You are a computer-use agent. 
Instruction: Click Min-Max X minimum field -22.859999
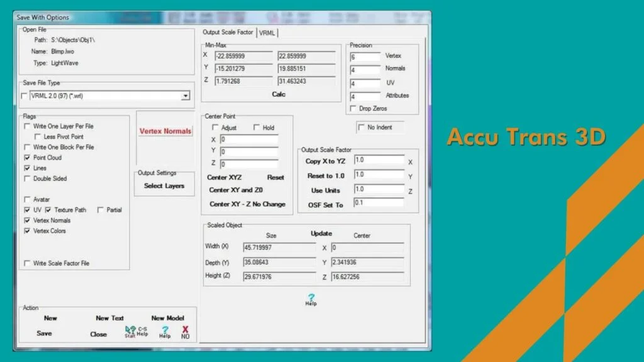243,56
